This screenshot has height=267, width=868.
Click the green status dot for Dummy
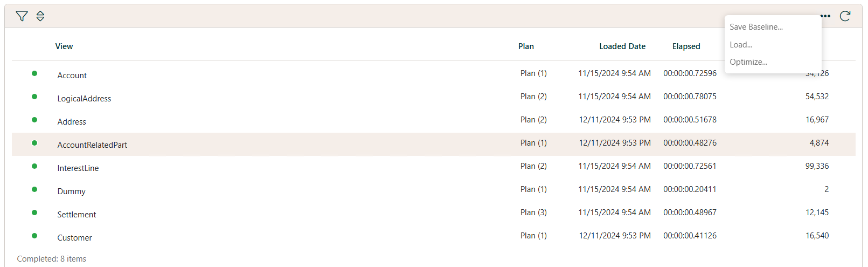pos(34,189)
